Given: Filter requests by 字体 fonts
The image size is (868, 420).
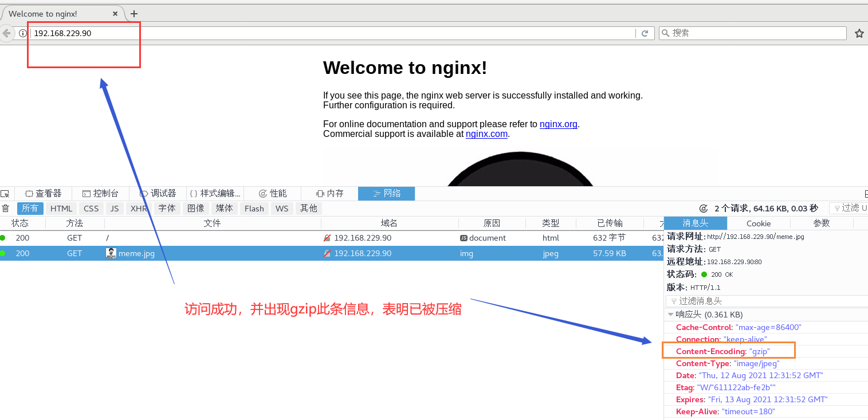Looking at the screenshot, I should [167, 209].
